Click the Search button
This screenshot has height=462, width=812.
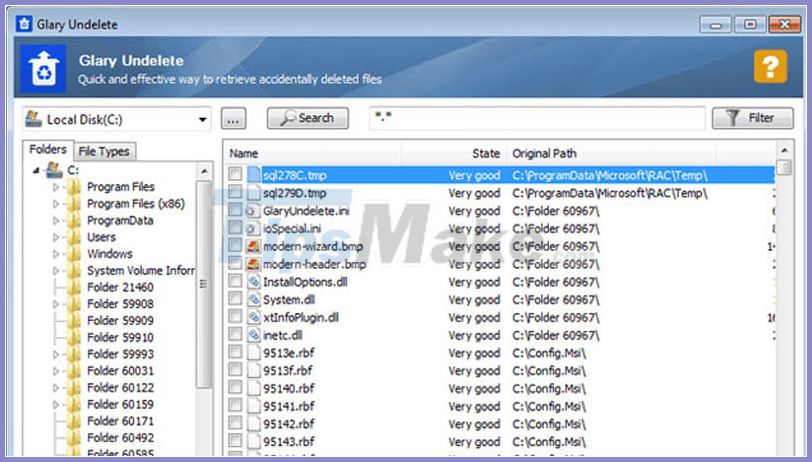[308, 118]
